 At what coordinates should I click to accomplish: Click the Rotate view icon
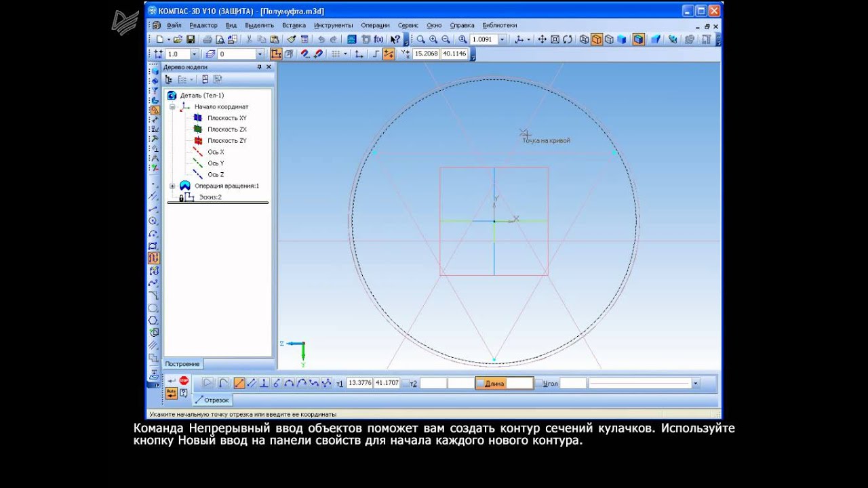point(568,39)
